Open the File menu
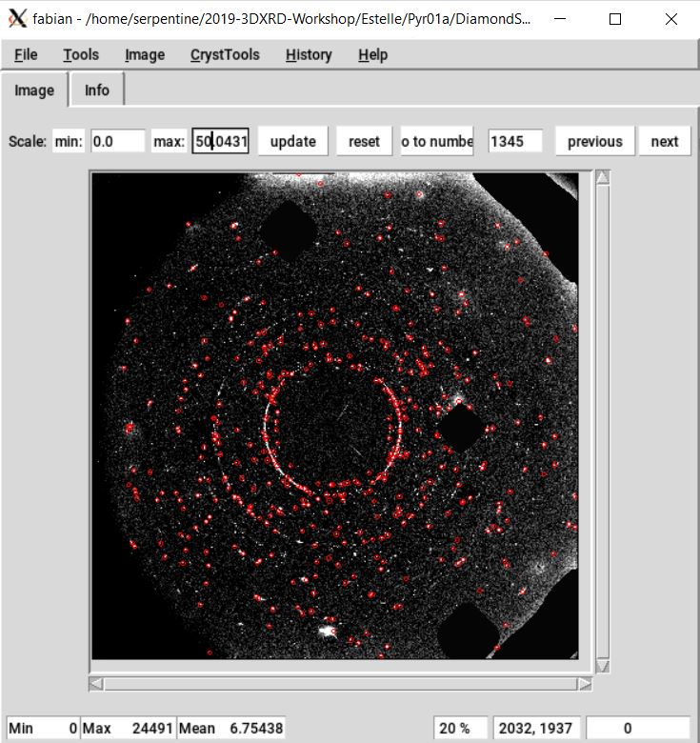Image resolution: width=700 pixels, height=743 pixels. pyautogui.click(x=26, y=54)
